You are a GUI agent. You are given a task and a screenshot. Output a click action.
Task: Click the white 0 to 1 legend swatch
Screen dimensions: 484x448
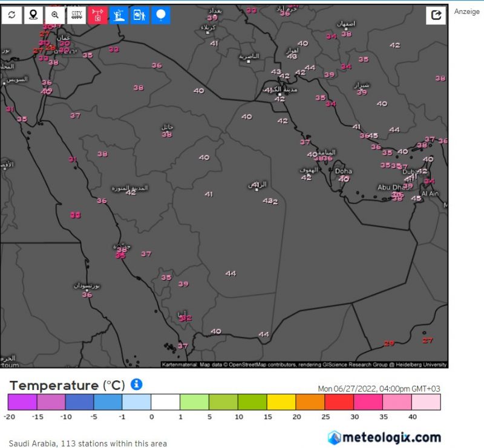click(x=166, y=402)
